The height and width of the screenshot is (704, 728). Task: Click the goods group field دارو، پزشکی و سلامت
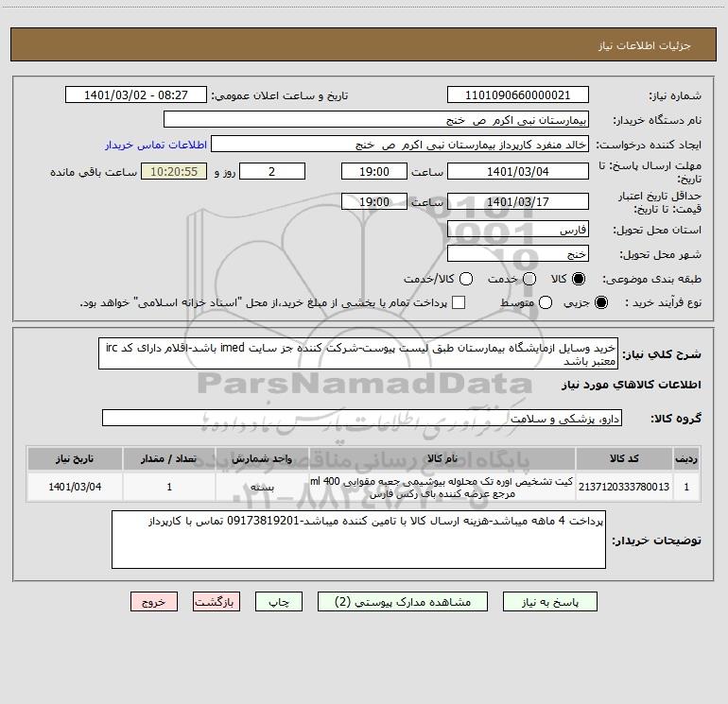(x=362, y=418)
